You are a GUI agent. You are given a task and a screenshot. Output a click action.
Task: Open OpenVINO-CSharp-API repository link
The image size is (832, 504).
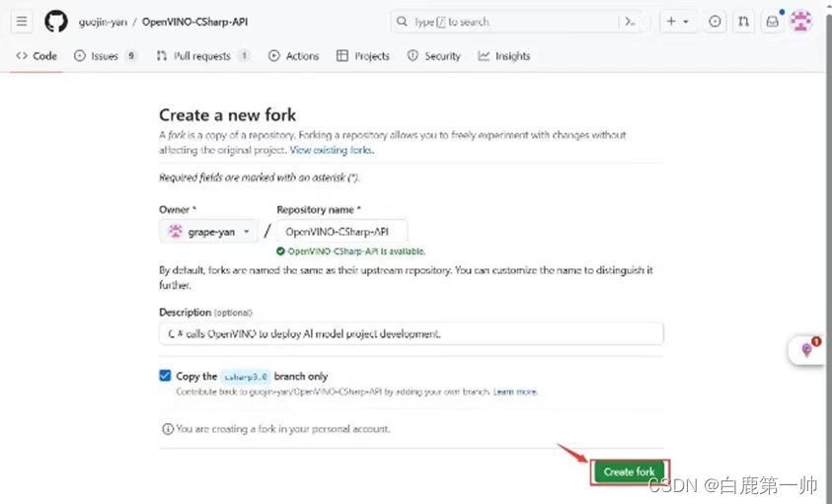pyautogui.click(x=194, y=22)
